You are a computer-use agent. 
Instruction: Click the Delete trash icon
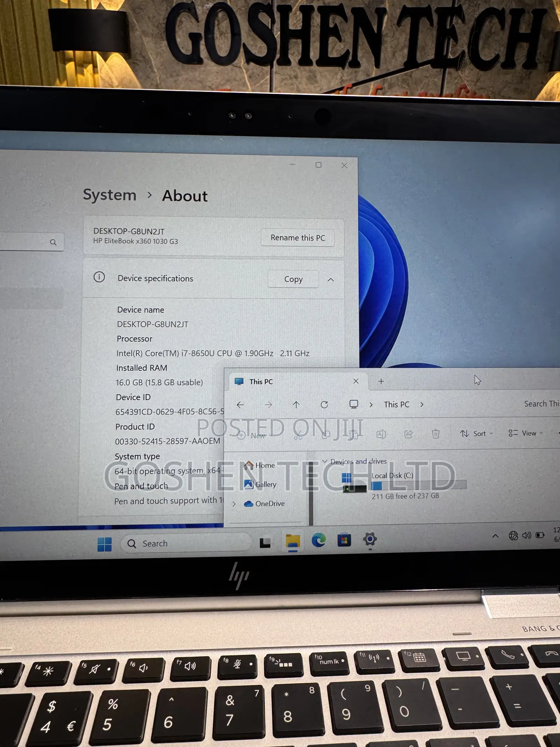click(x=436, y=434)
